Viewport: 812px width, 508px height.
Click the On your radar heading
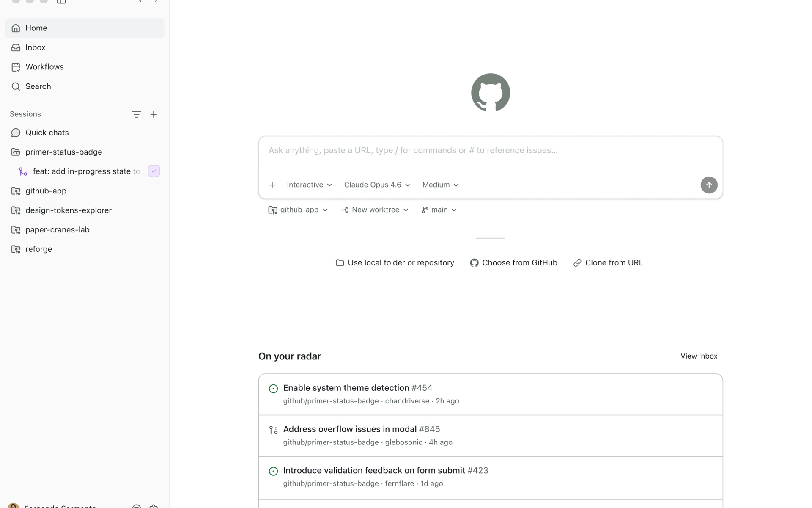pyautogui.click(x=290, y=356)
